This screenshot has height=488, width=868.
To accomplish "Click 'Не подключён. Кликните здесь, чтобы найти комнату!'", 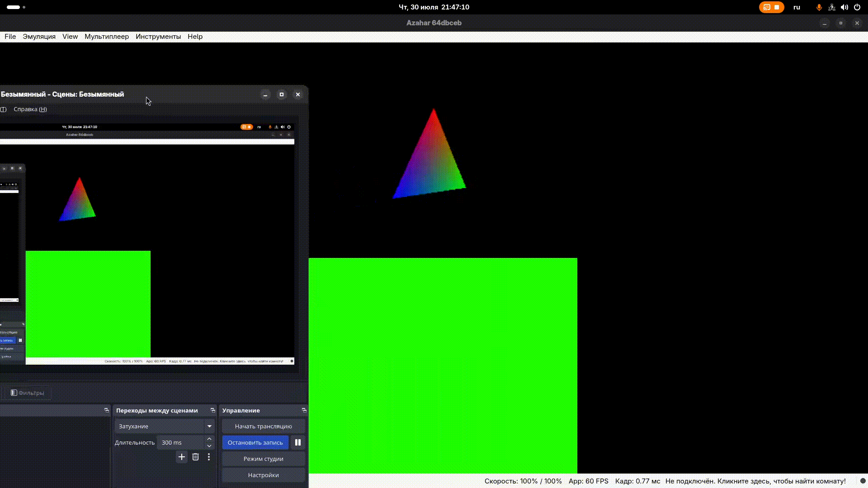I will coord(755,481).
